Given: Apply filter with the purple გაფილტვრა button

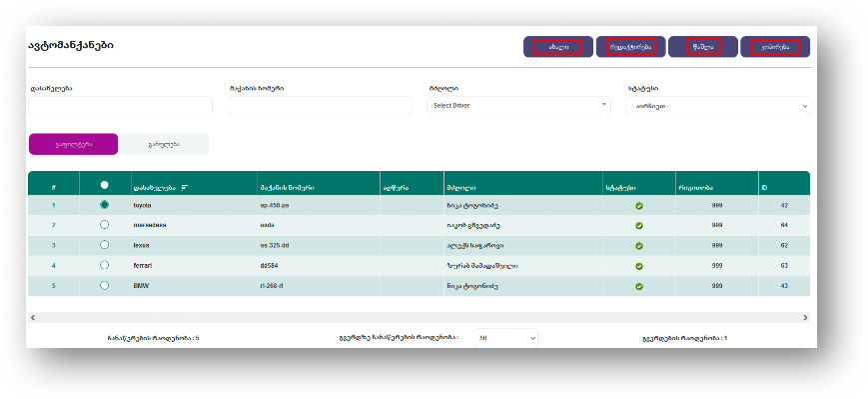Looking at the screenshot, I should point(73,144).
